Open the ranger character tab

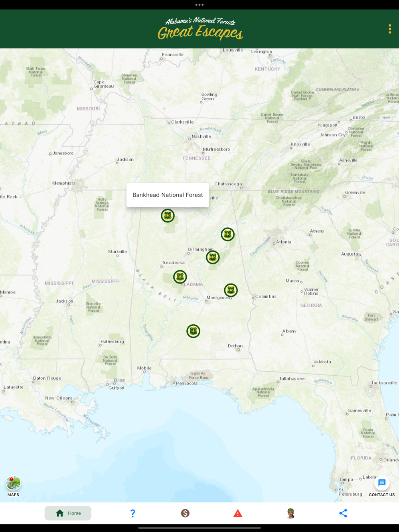pyautogui.click(x=290, y=513)
